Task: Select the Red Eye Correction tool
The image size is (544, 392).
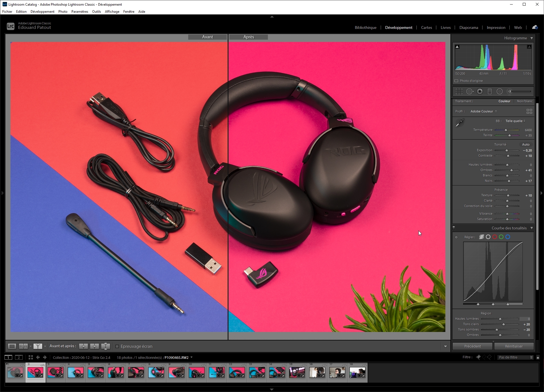Action: 480,91
